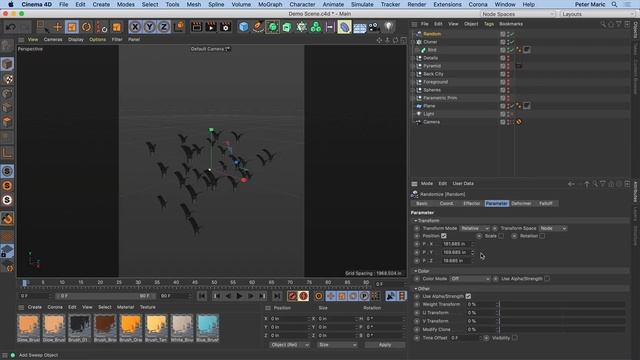Image resolution: width=640 pixels, height=360 pixels.
Task: Select the Move tool cross icon
Action: tap(57, 27)
